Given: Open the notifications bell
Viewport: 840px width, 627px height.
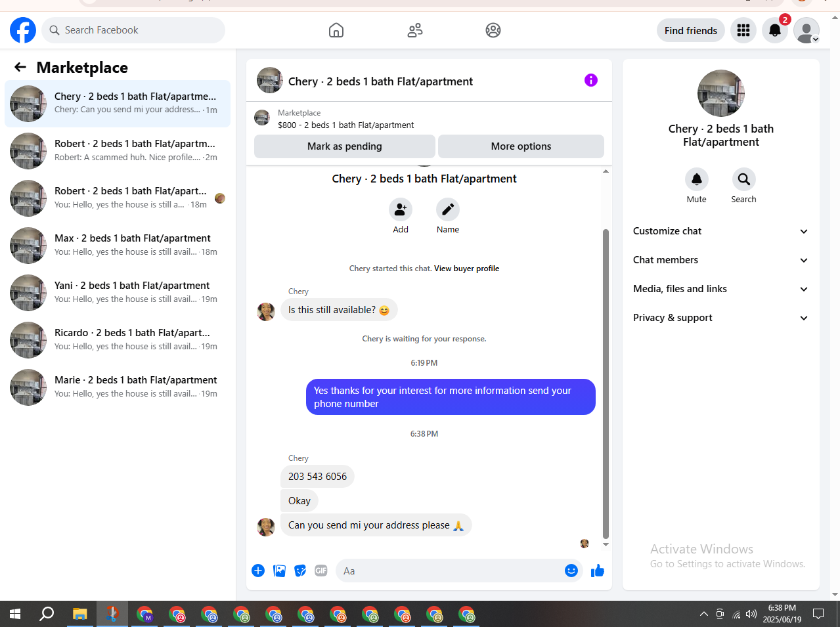Looking at the screenshot, I should point(775,30).
